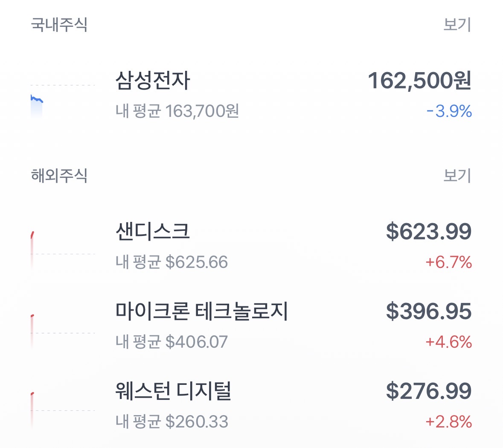Click 내 평균 $260.33 text
The image size is (503, 448).
[172, 422]
